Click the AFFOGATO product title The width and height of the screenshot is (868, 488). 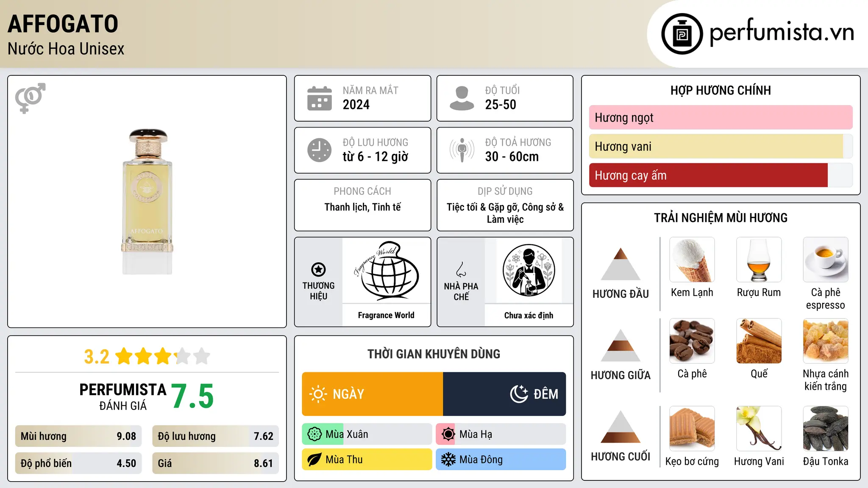pyautogui.click(x=63, y=24)
